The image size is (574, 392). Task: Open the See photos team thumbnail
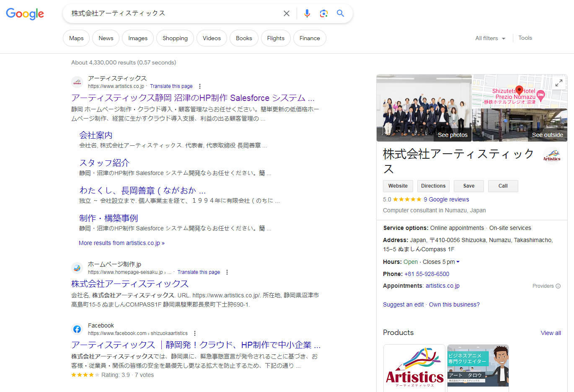[424, 108]
